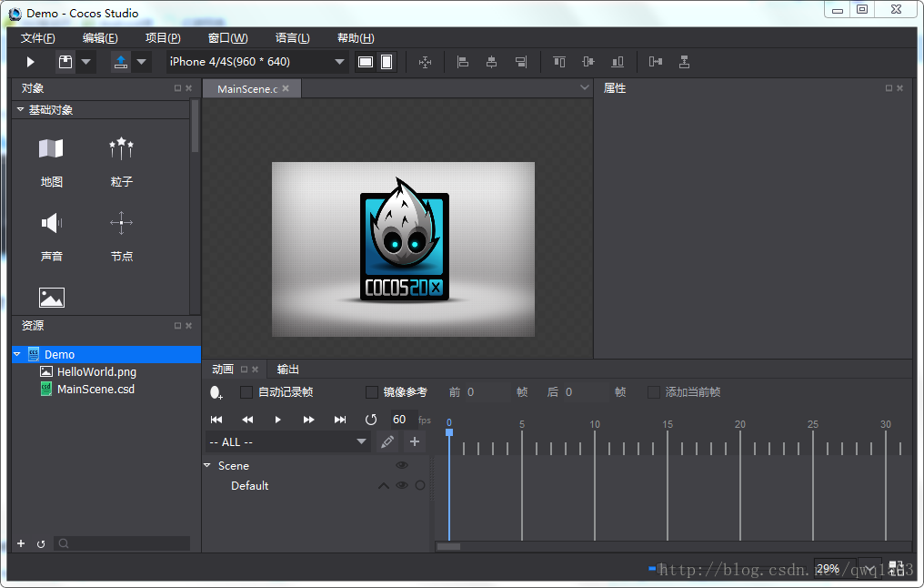Click the edit animation pencil icon
This screenshot has width=924, height=588.
coord(387,441)
